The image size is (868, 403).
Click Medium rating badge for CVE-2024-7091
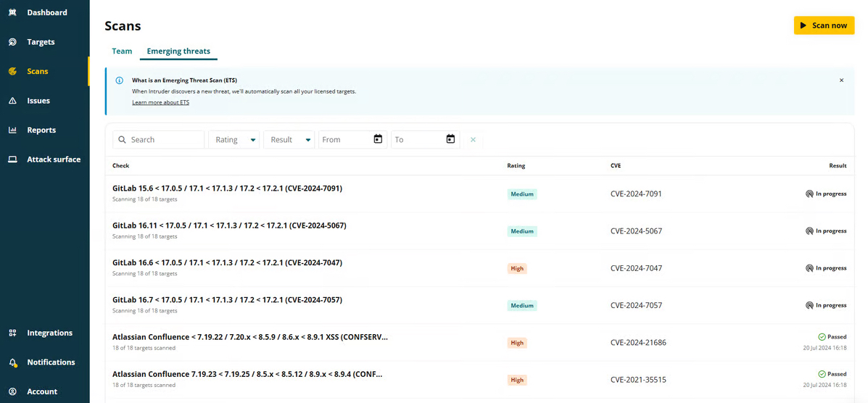(522, 194)
